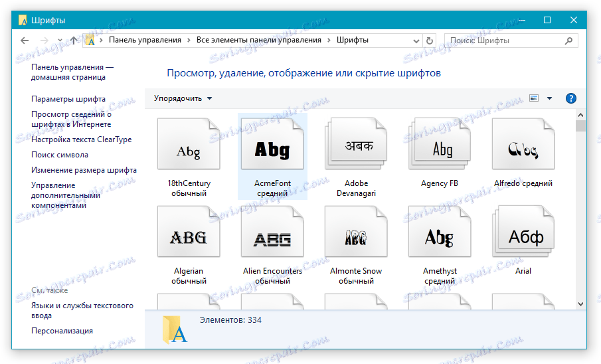601x364 pixels.
Task: Select the Agency FB font family
Action: point(440,152)
